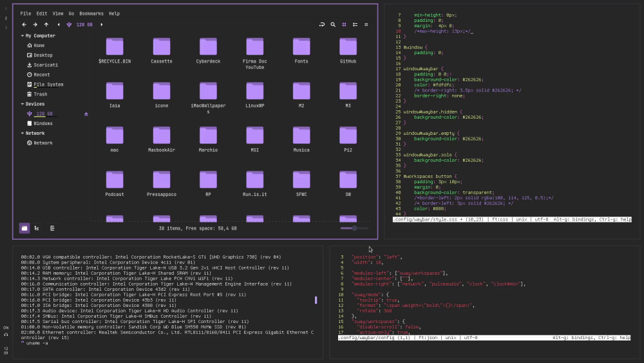Viewport: 644px width, 363px height.
Task: Select the Pressappoco folder
Action: click(162, 184)
